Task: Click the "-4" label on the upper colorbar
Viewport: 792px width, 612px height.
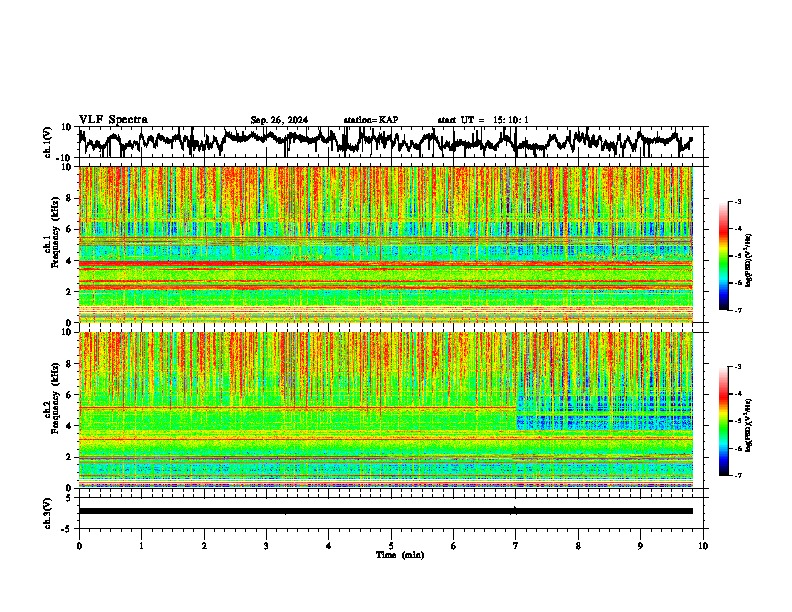Action: pos(738,229)
